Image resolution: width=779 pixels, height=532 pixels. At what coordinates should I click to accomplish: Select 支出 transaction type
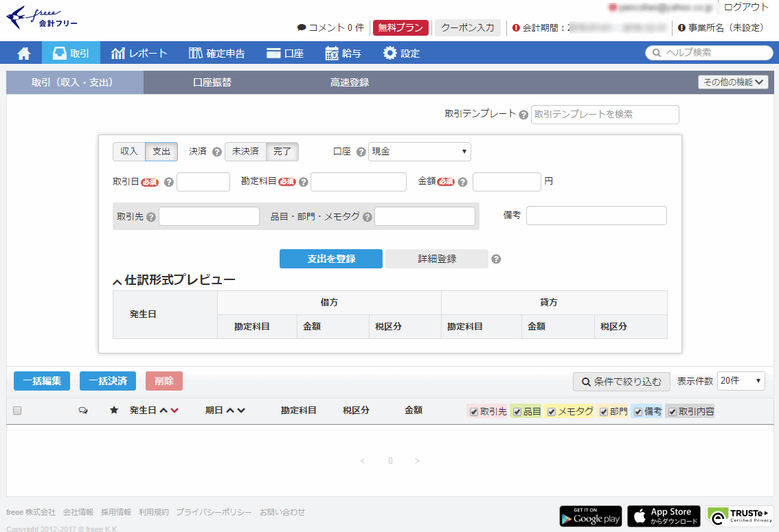pos(161,151)
